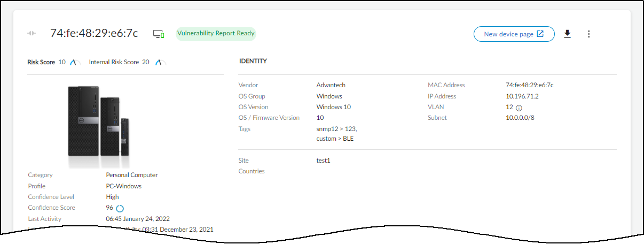Click the New device page button
The height and width of the screenshot is (244, 644).
(x=514, y=34)
